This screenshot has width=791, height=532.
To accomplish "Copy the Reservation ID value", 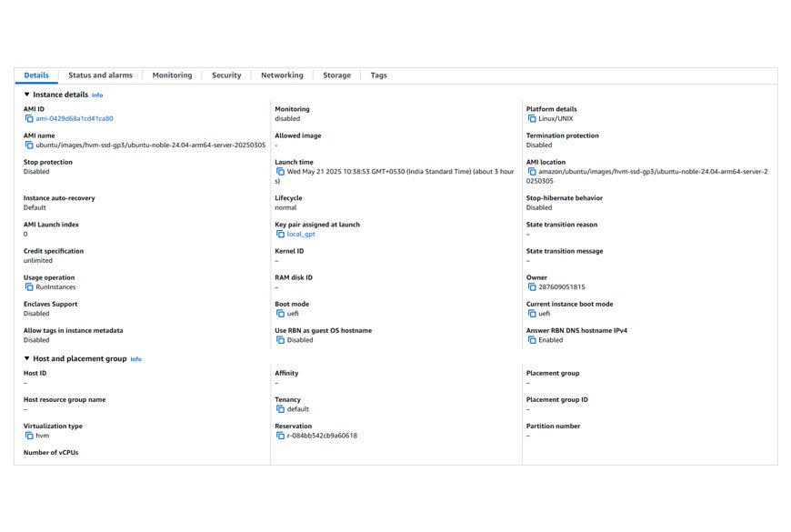I will coord(280,436).
